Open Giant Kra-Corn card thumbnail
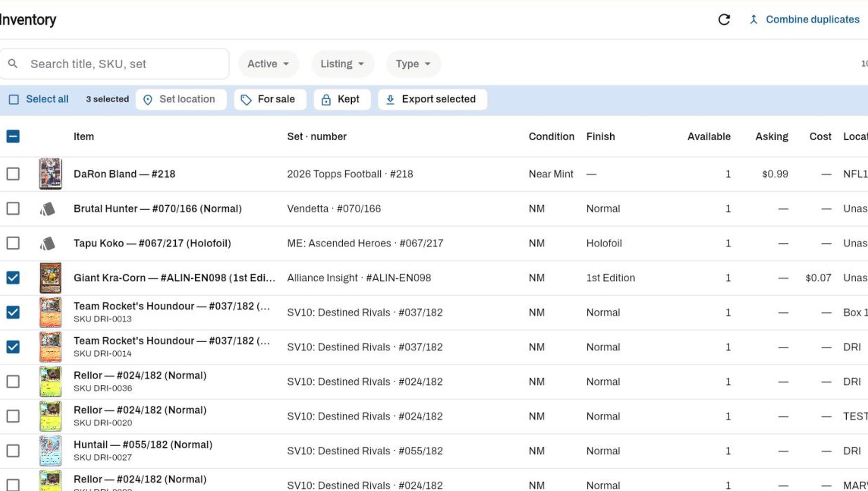The image size is (868, 491). coord(50,278)
